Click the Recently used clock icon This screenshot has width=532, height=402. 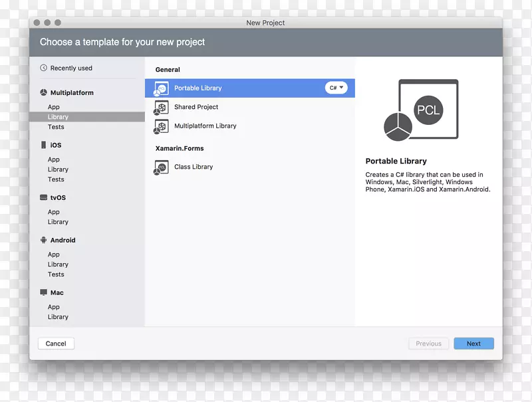[45, 67]
